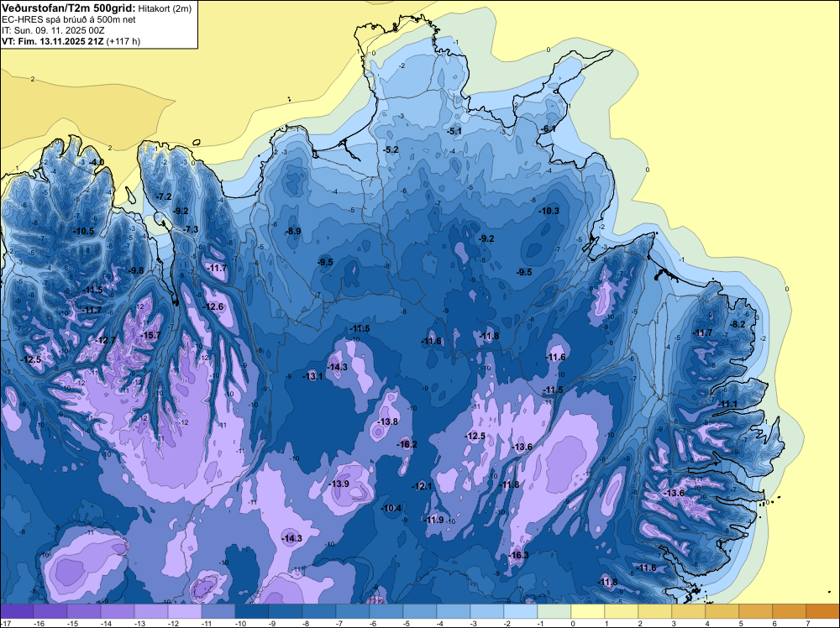Click the -11.9 temperature label
This screenshot has width=840, height=628.
433,520
